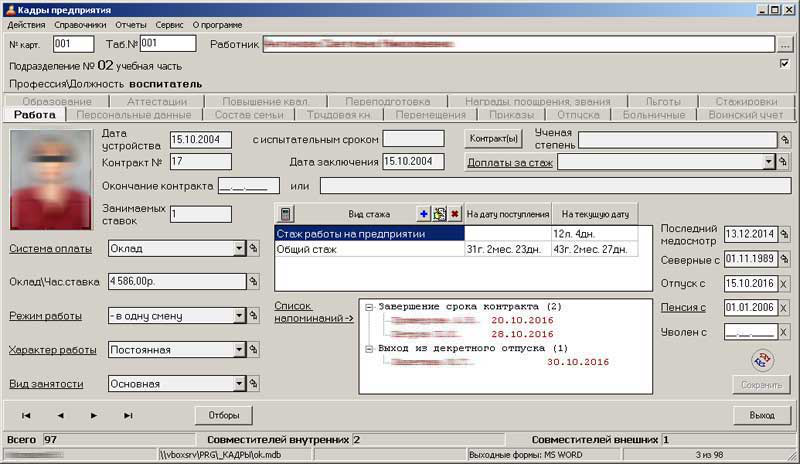The image size is (800, 464).
Task: Switch to the Приказы tab
Action: 511,114
